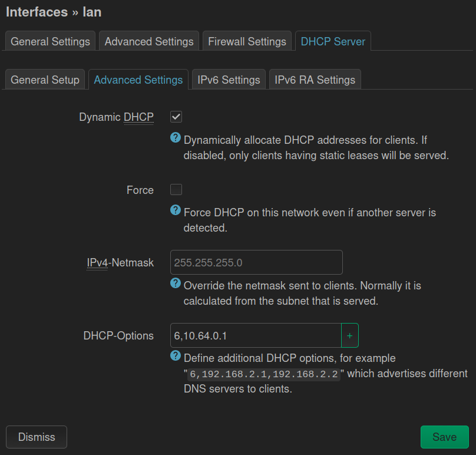Add another DHCP option with plus button

click(349, 335)
